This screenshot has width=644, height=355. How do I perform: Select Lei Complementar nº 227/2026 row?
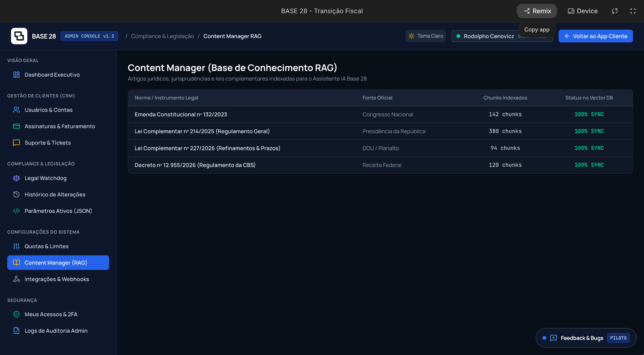pos(380,148)
